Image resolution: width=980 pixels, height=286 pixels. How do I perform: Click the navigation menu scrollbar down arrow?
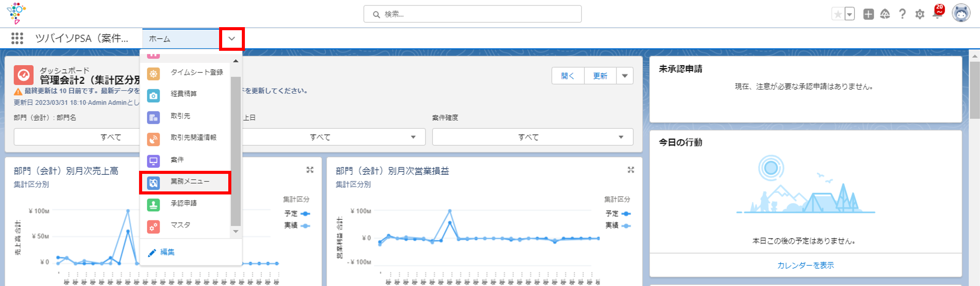tap(236, 231)
